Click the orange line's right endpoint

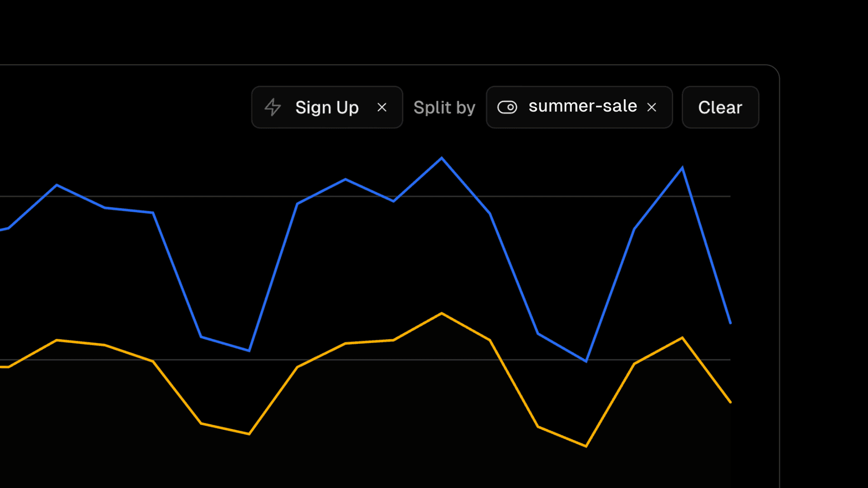tap(730, 402)
